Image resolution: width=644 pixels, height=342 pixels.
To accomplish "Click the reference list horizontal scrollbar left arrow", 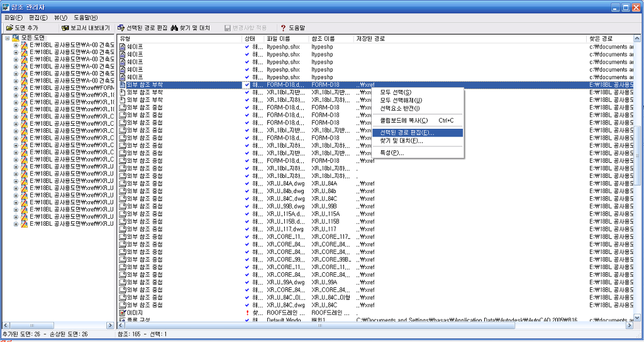I will pos(121,326).
